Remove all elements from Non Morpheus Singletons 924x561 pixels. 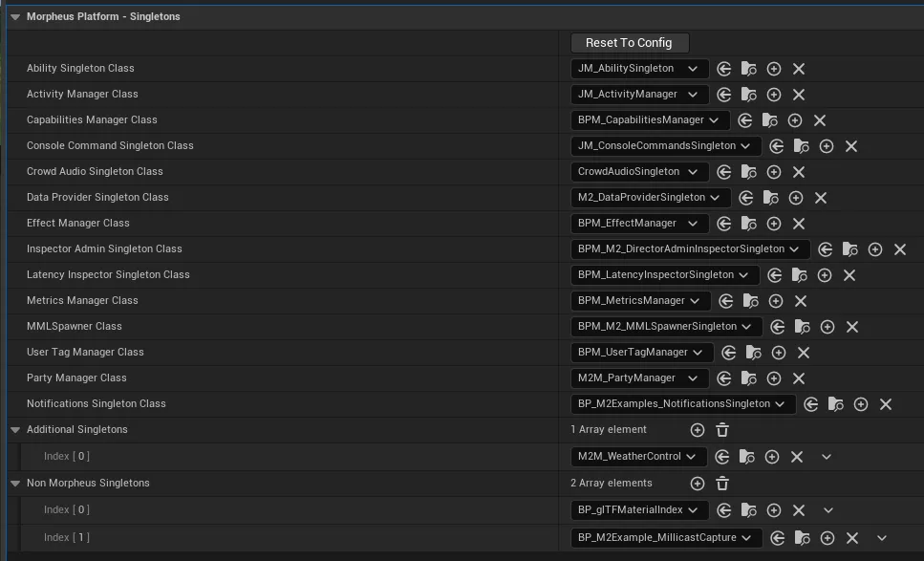[x=722, y=484]
